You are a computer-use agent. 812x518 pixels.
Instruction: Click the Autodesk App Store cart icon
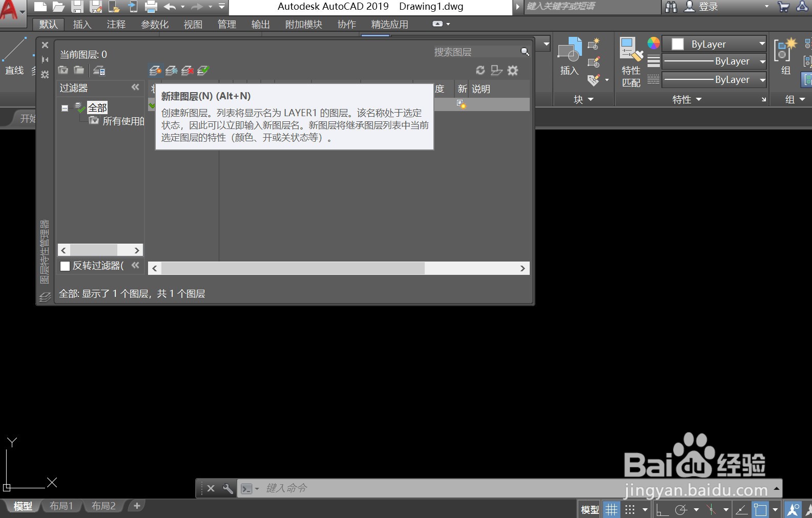tap(783, 7)
